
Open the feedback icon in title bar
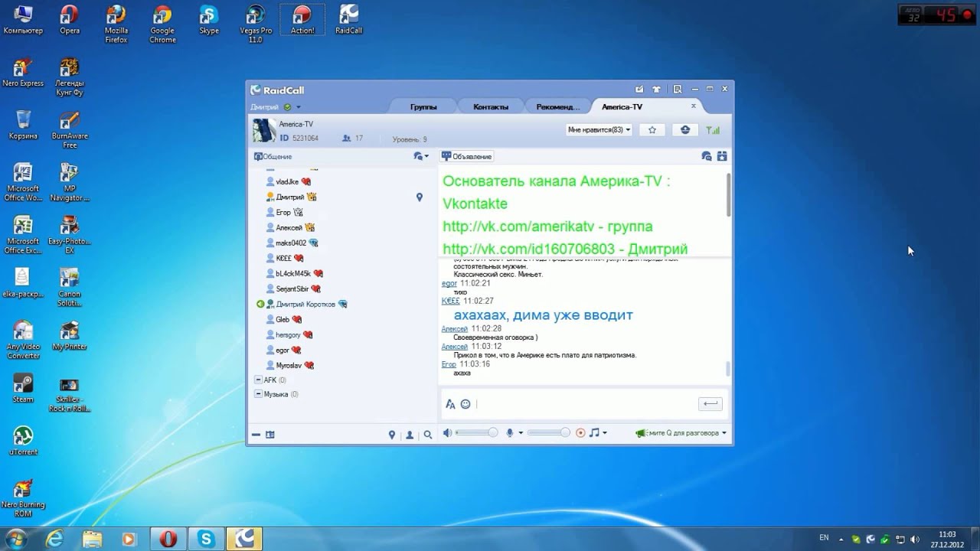tap(639, 90)
